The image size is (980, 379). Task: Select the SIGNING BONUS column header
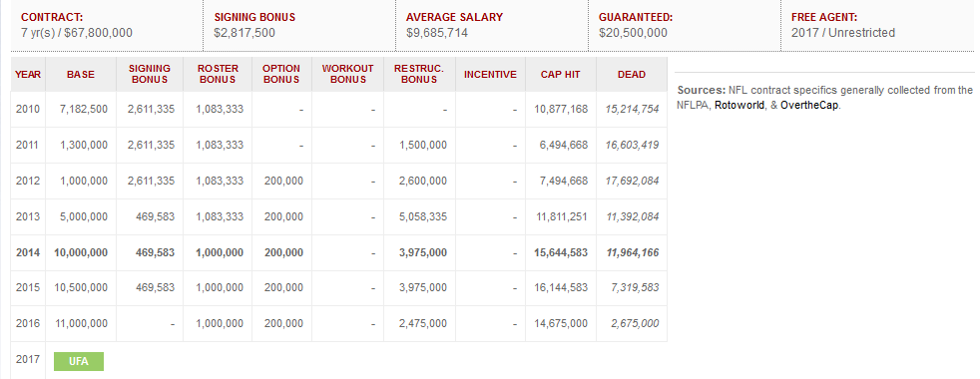pos(150,74)
